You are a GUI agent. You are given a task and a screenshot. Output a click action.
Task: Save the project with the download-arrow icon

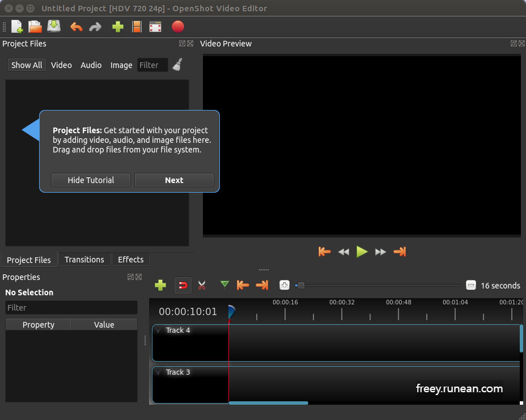click(x=54, y=26)
